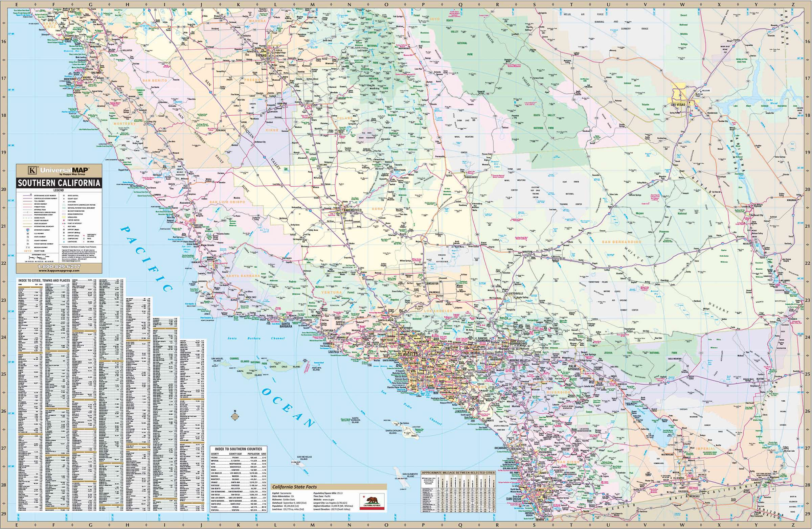Click the lighthouse symbol in the legend
This screenshot has height=529, width=812.
coord(64,242)
